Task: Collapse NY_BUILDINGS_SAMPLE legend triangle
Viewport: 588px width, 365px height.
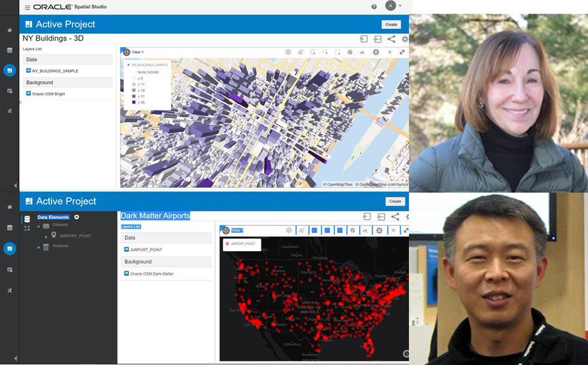Action: point(128,65)
